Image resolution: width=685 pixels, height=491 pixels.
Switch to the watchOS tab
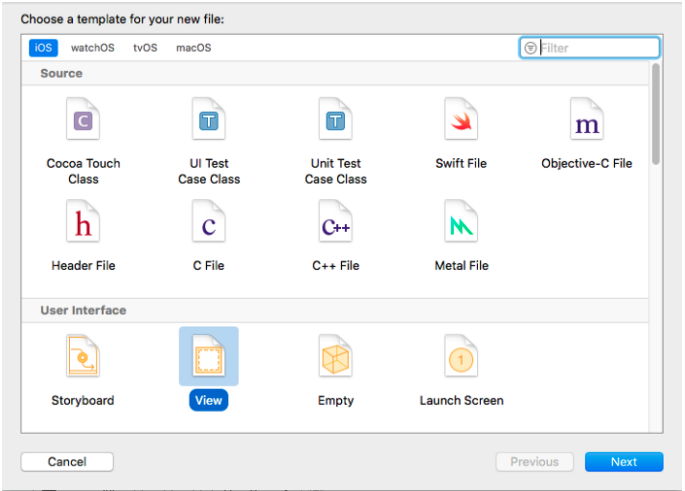coord(93,48)
